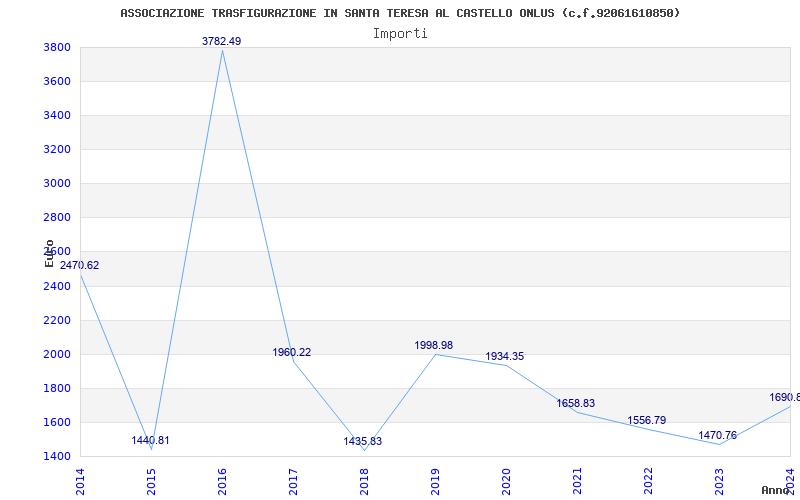Click the 'Euro' y-axis title
The width and height of the screenshot is (800, 500).
tap(49, 253)
